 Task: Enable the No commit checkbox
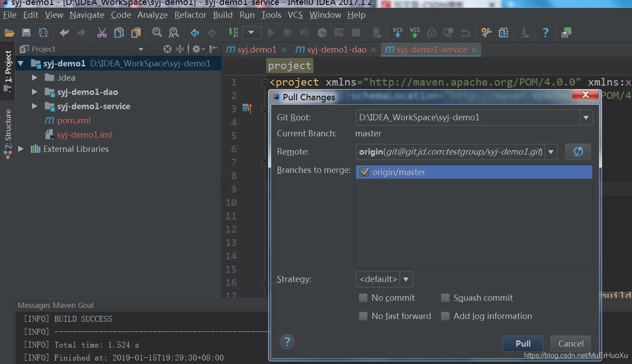click(364, 298)
